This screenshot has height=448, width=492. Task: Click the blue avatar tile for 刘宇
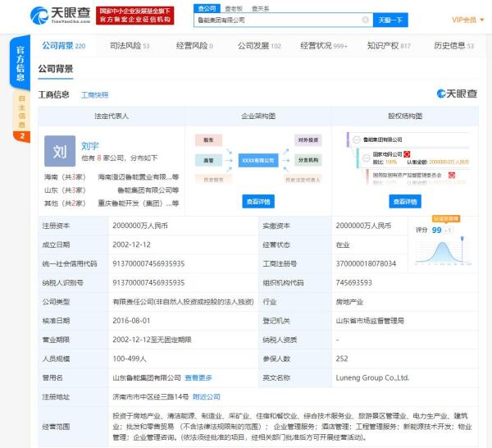point(59,152)
